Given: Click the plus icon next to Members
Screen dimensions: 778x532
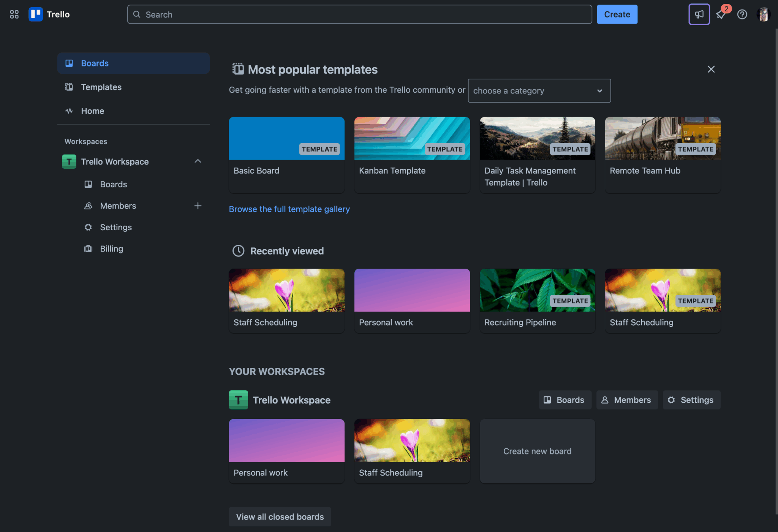Looking at the screenshot, I should pos(198,206).
